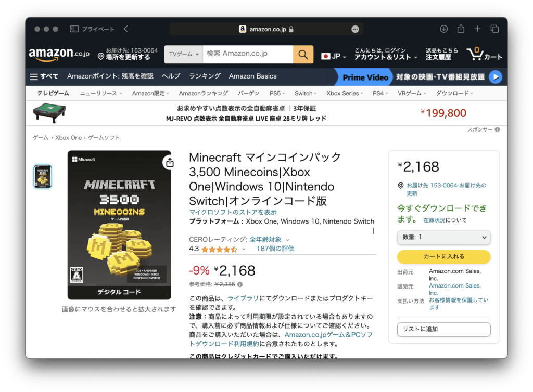Image resolution: width=533 pixels, height=392 pixels.
Task: Click the カートに入れる button
Action: click(443, 257)
